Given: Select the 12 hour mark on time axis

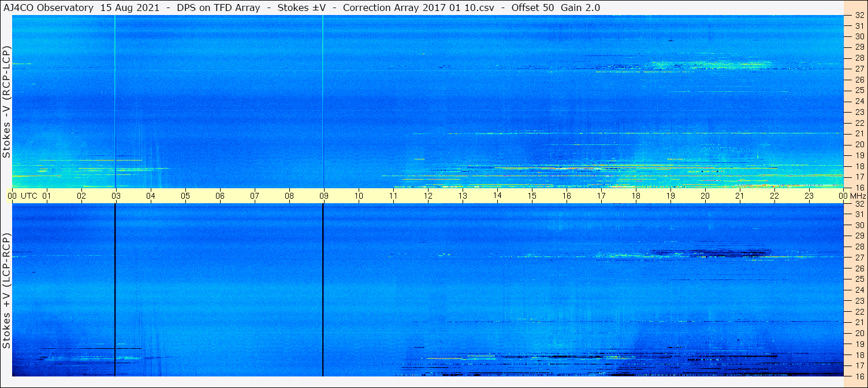Looking at the screenshot, I should pyautogui.click(x=428, y=196).
